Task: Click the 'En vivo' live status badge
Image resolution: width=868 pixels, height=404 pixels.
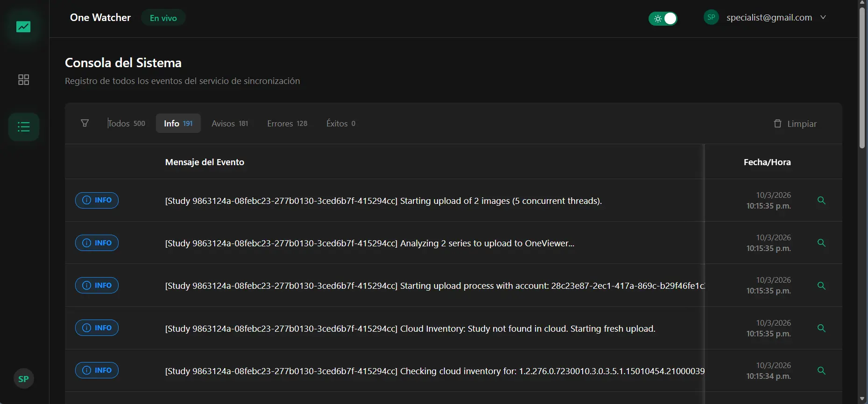Action: coord(163,18)
